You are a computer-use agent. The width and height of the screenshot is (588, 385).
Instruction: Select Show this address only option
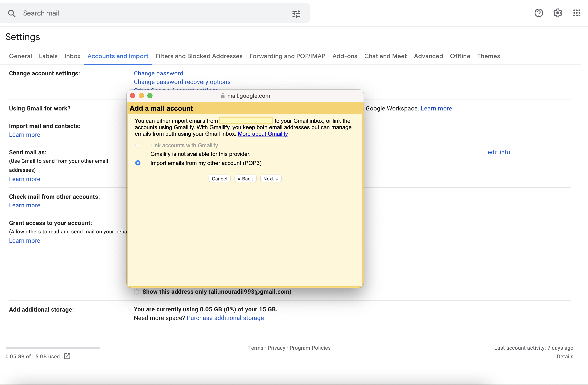[x=137, y=292]
